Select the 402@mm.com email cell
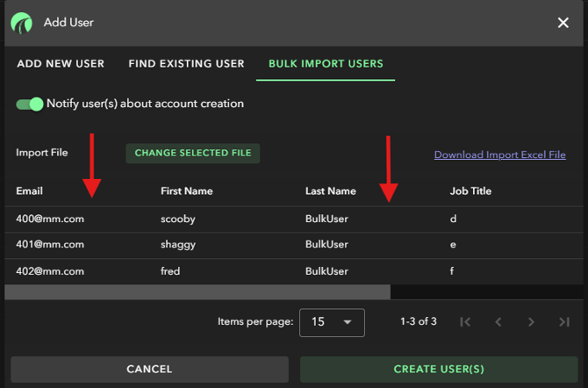Screen dimensions: 588x388 point(50,271)
